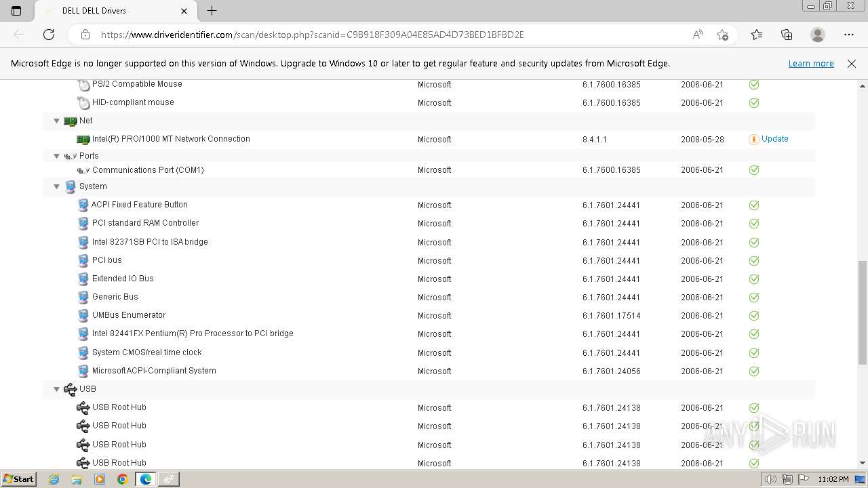Click green checkmark for Communications Port
Viewport: 868px width, 488px height.
[754, 170]
